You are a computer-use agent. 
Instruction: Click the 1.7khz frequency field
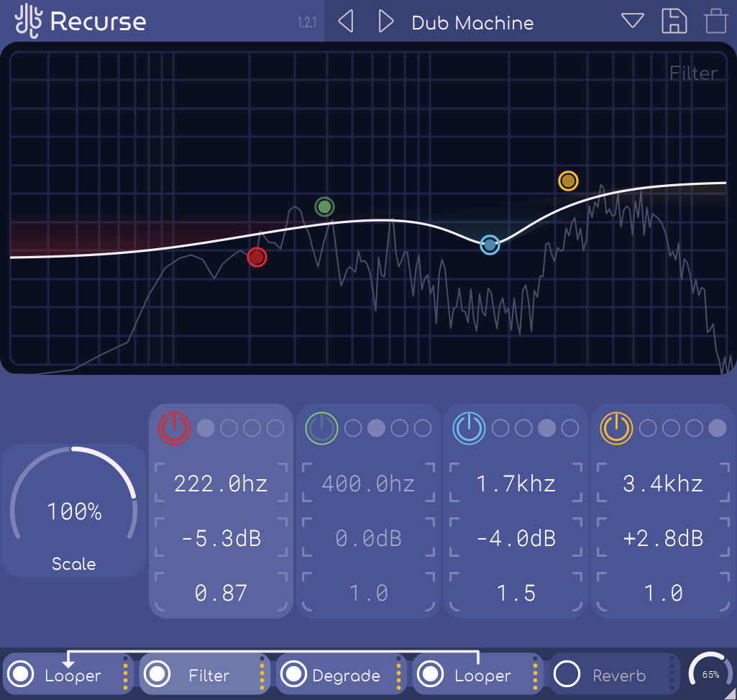click(x=516, y=483)
